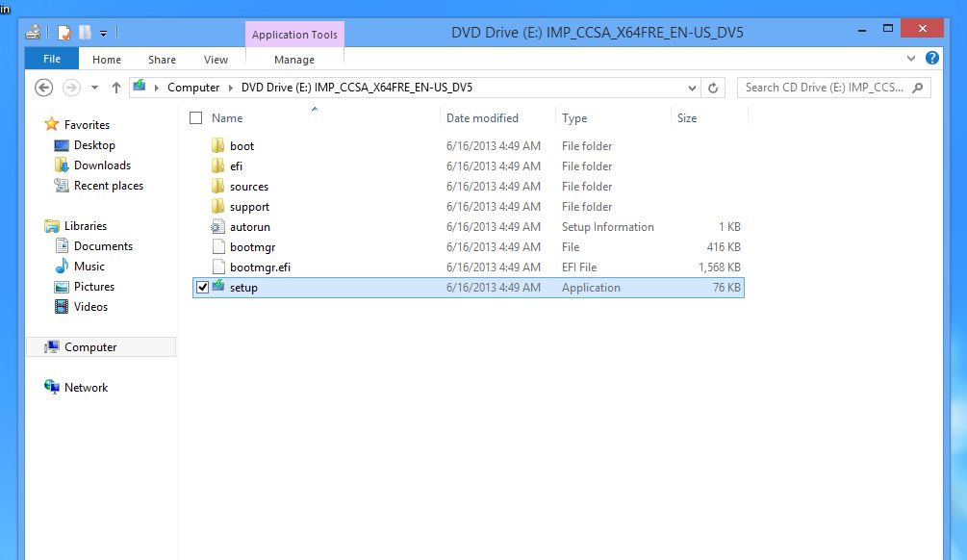Select Computer in navigation pane
The image size is (967, 560).
[x=102, y=347]
